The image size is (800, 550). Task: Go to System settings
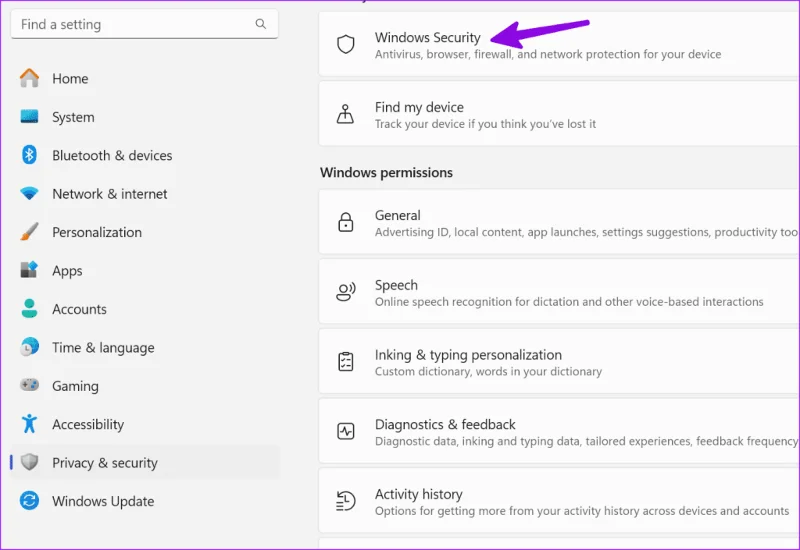point(73,117)
